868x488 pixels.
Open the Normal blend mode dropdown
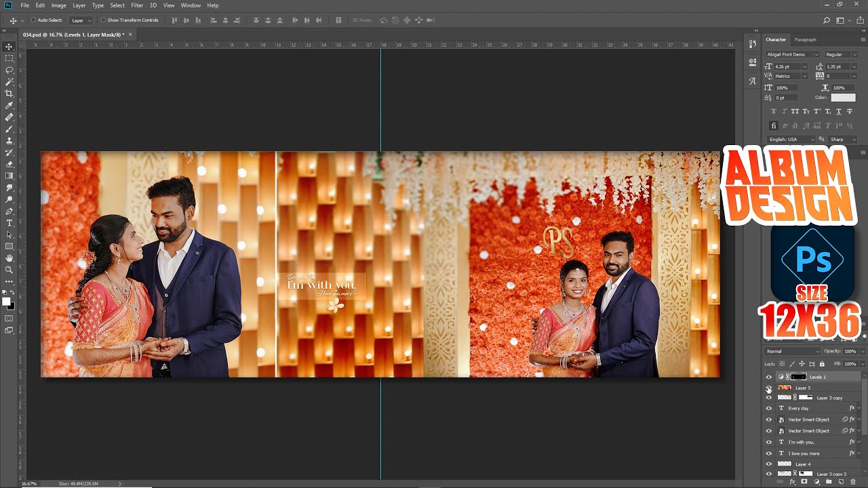(792, 352)
